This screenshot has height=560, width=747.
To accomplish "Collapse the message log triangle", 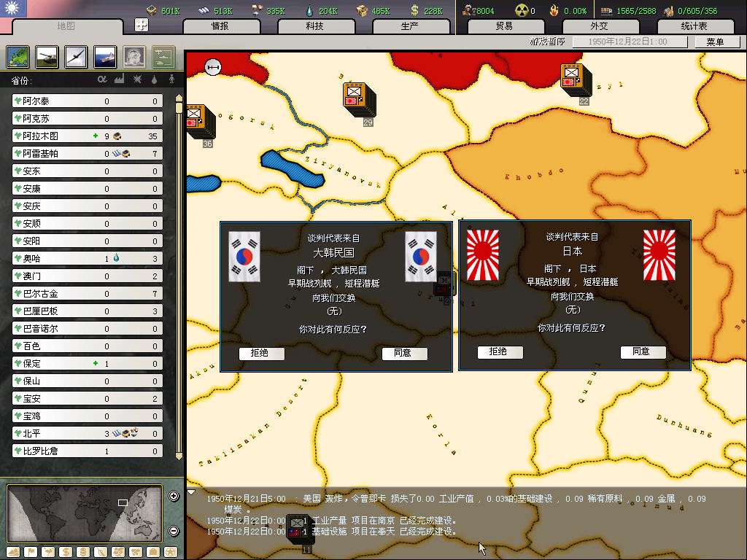I will (x=191, y=491).
